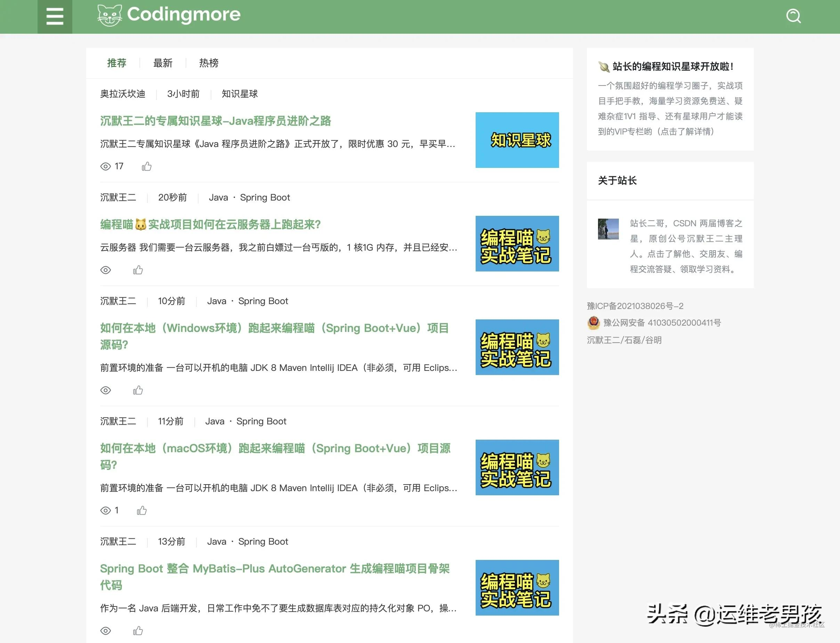Open author 沉默王二's profile link

118,197
